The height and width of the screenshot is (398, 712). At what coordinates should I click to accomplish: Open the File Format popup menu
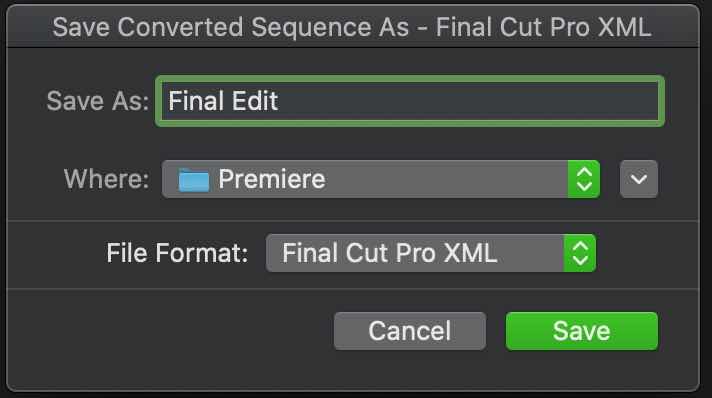pyautogui.click(x=431, y=253)
